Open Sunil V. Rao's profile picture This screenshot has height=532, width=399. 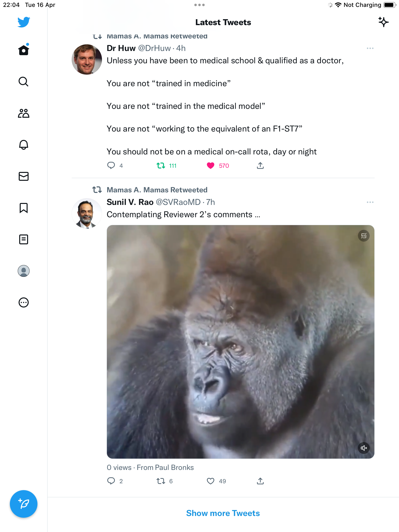coord(87,214)
